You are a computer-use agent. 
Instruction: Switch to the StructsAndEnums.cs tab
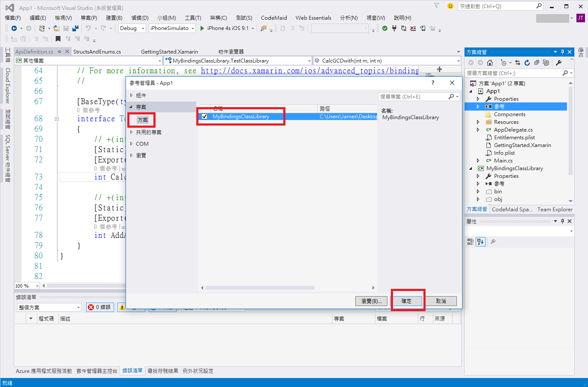[x=97, y=51]
